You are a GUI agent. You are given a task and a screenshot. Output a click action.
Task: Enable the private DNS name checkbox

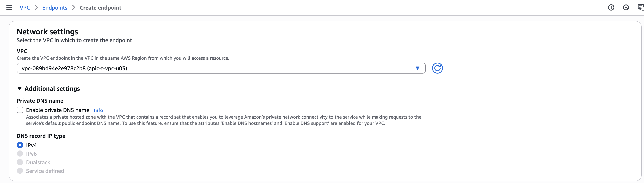coord(20,110)
